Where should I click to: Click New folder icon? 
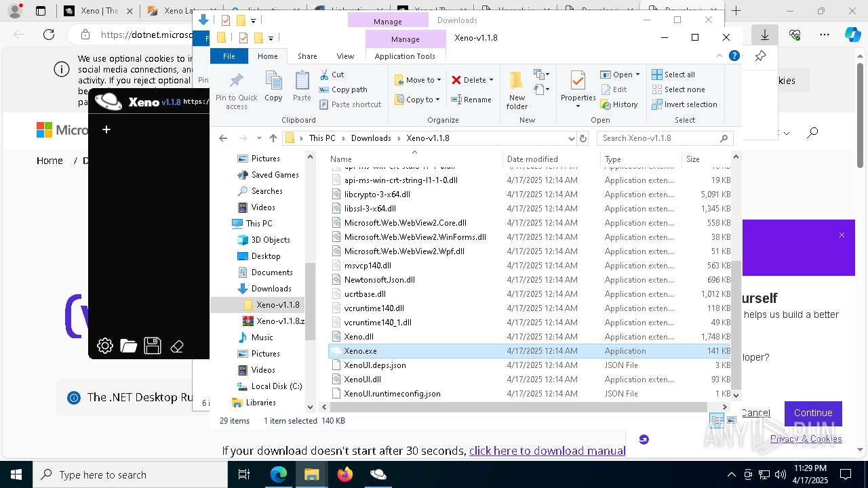click(x=517, y=89)
